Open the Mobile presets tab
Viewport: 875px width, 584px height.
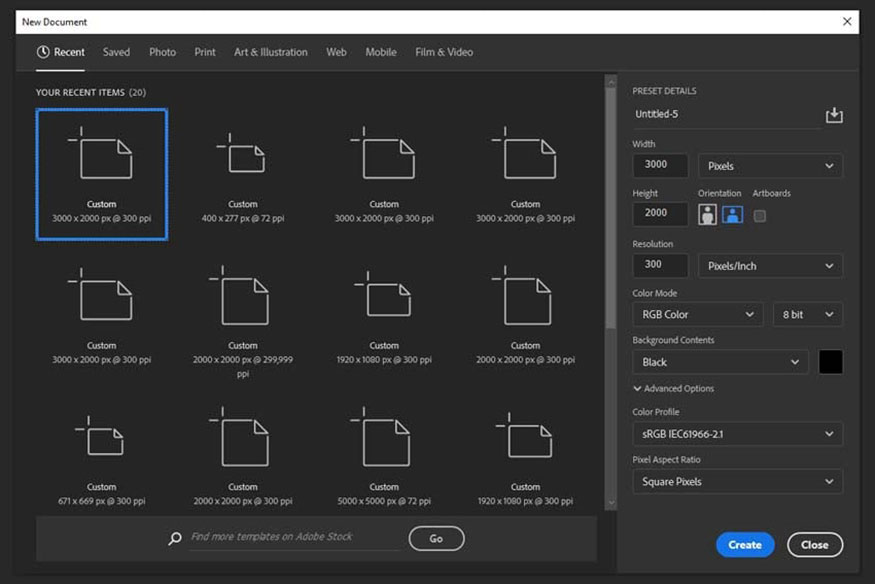click(381, 52)
